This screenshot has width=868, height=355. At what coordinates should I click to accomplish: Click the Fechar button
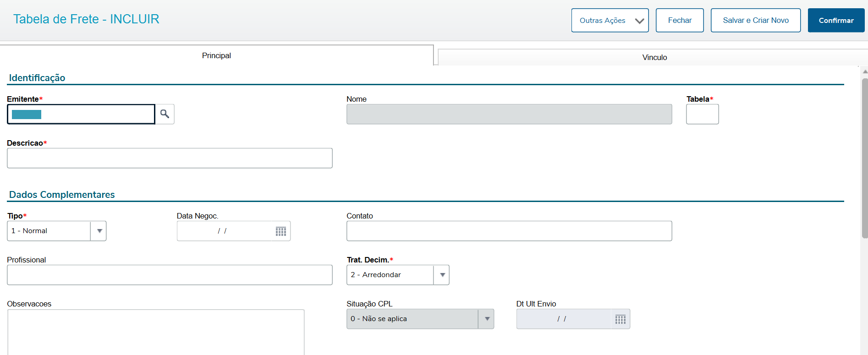(680, 20)
